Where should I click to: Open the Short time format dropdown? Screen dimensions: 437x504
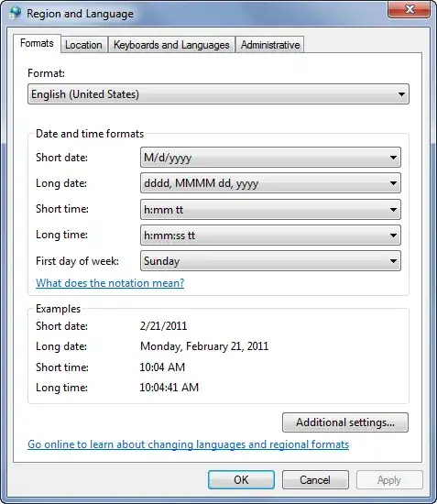coord(270,210)
